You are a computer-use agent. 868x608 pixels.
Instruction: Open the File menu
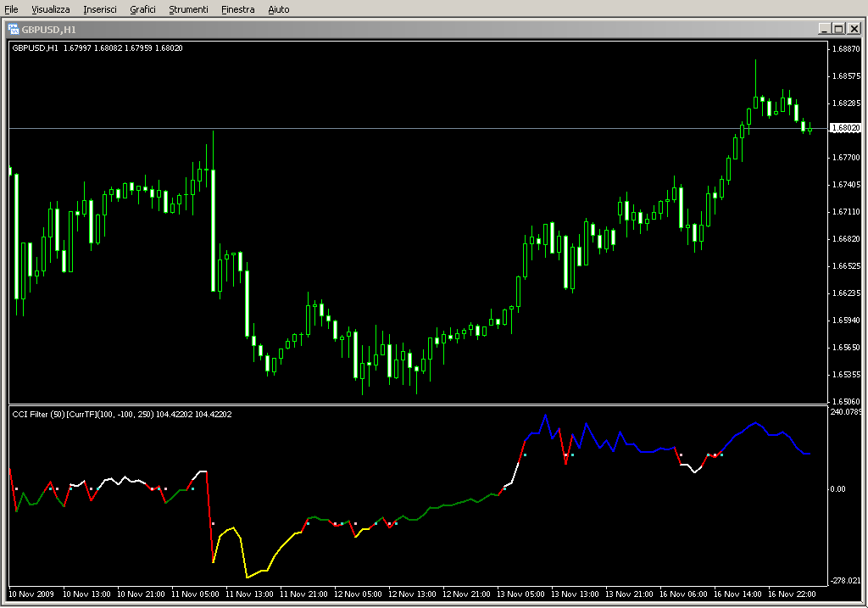[x=11, y=9]
